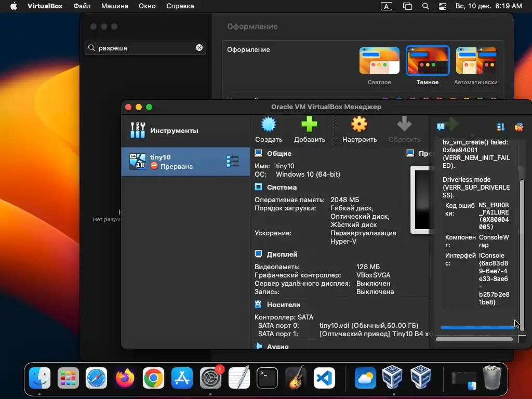Click the Windows 10 (64-bit) OS value
532x399 pixels.
(x=308, y=175)
